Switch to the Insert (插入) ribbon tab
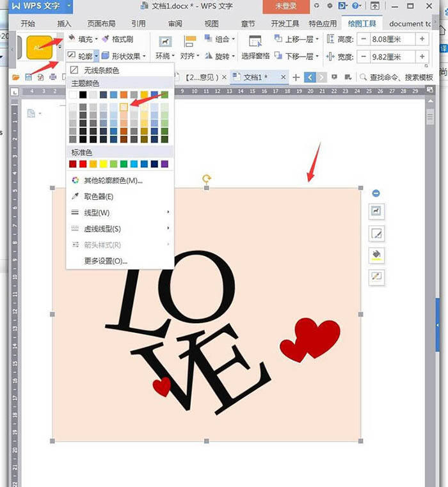 (x=64, y=24)
